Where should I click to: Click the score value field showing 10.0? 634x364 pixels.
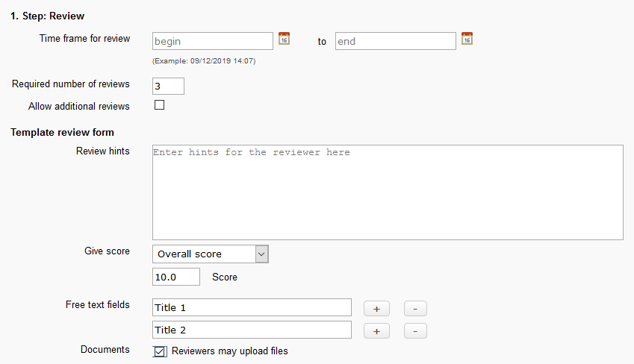[x=176, y=277]
